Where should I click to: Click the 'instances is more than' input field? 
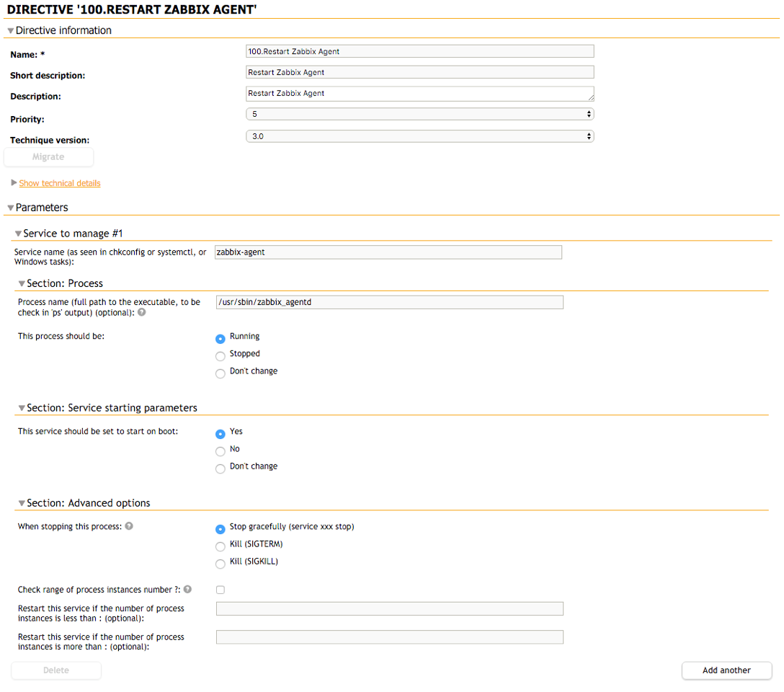(x=390, y=637)
